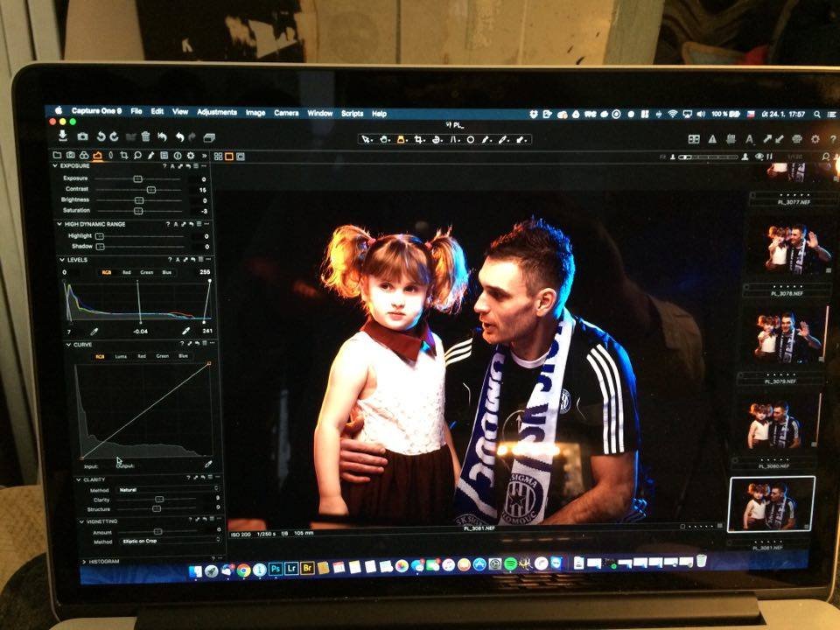
Task: Open Spotlight search in the menu bar
Action: point(817,114)
